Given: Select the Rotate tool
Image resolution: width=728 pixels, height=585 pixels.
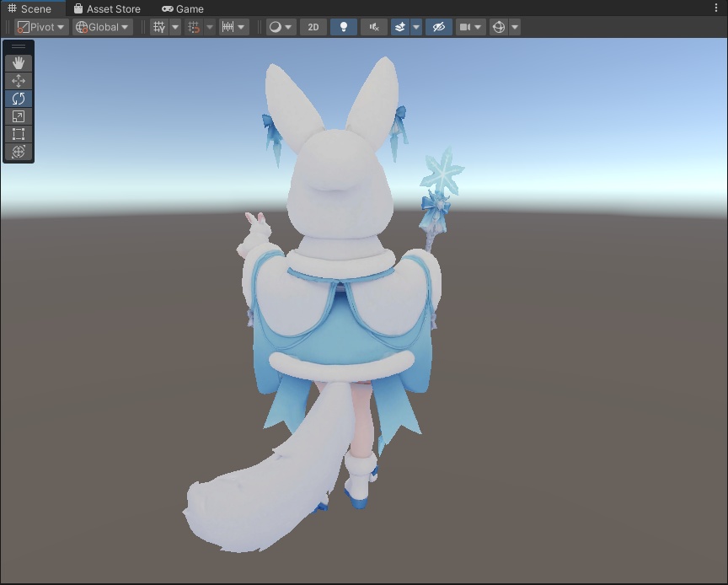Looking at the screenshot, I should tap(19, 98).
